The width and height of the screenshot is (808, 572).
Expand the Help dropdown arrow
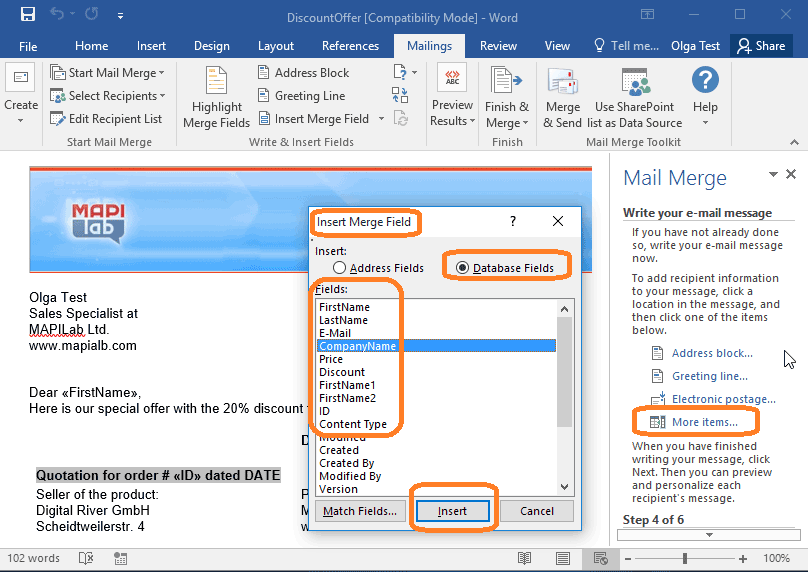tap(705, 123)
